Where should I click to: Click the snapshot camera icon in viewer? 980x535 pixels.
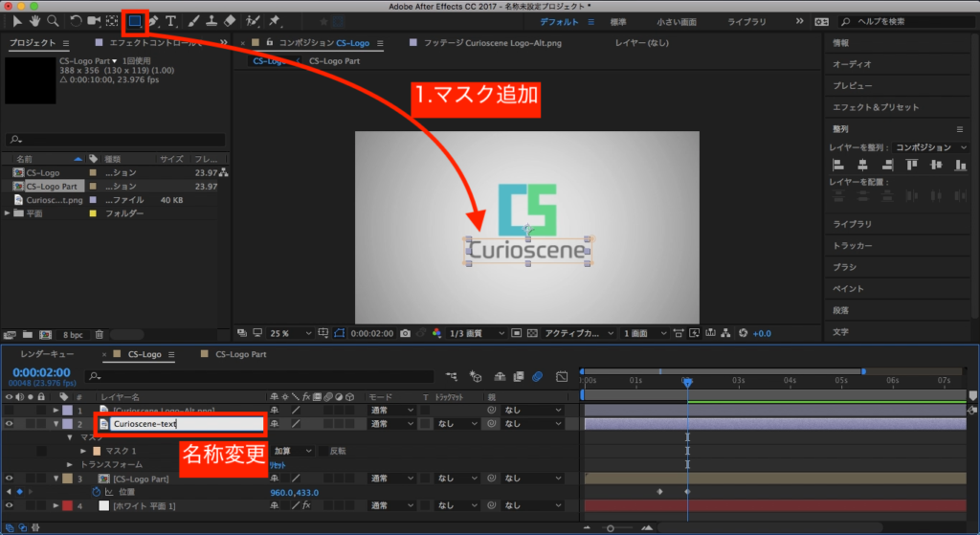pos(406,333)
